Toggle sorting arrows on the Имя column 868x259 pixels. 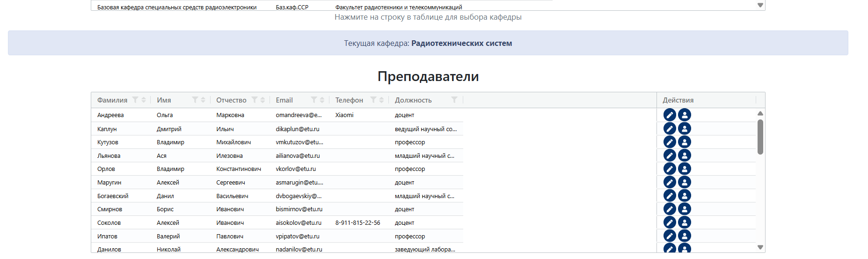[203, 100]
